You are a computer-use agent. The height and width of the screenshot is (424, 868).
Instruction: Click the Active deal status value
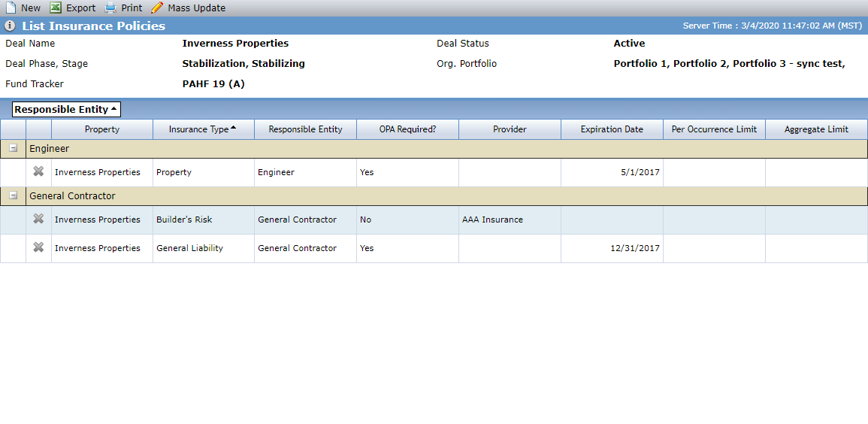[630, 43]
